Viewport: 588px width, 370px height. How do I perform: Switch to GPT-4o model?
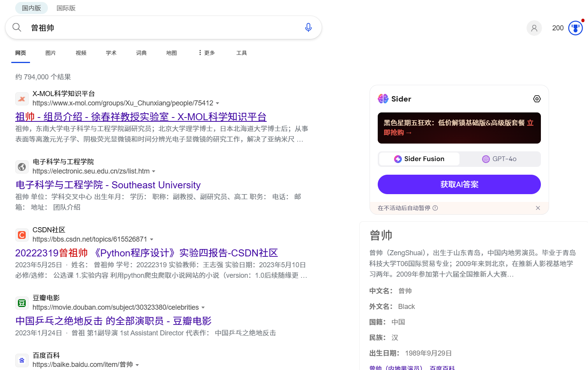(499, 159)
